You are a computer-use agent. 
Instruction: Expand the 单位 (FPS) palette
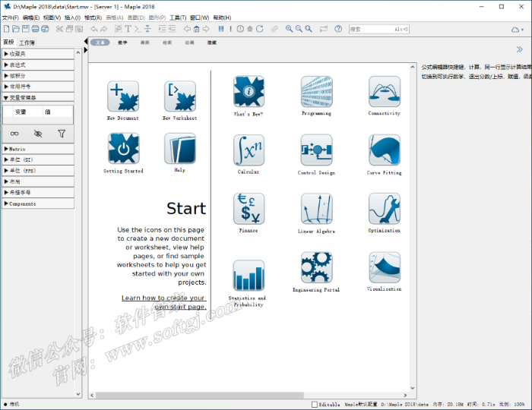38,170
